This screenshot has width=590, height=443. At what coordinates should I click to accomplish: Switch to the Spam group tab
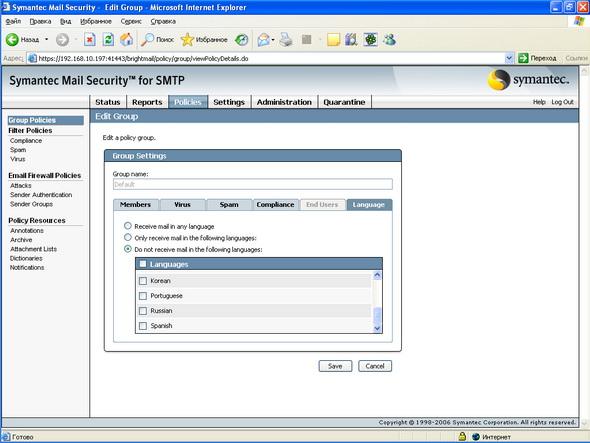click(x=229, y=204)
